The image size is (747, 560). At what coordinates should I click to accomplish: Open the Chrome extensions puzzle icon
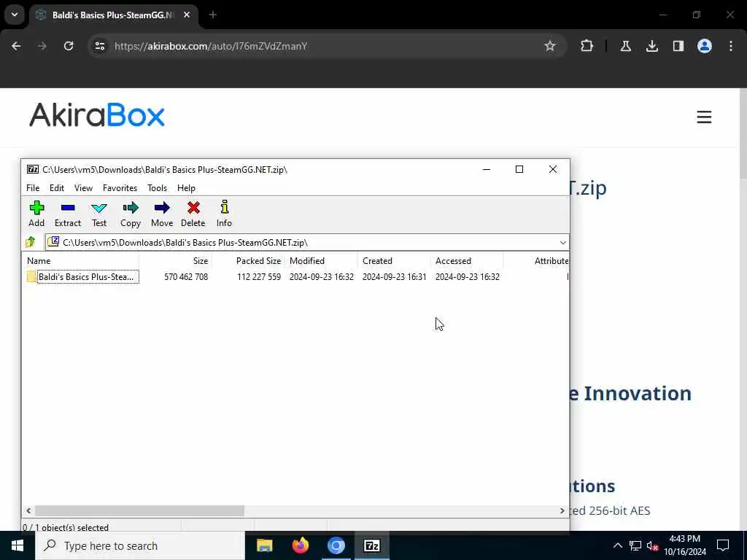587,46
